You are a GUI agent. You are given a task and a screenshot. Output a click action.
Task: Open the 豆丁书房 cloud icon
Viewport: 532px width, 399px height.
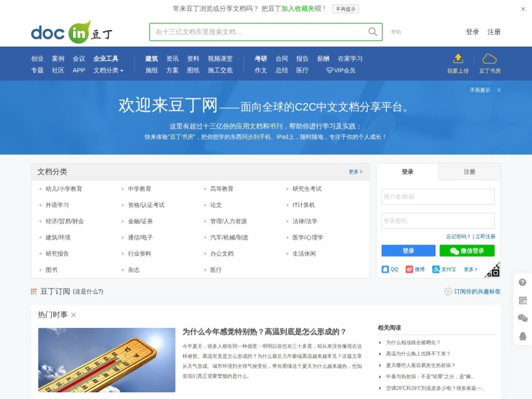tap(489, 59)
